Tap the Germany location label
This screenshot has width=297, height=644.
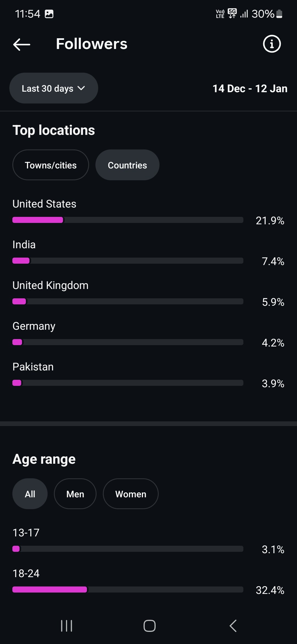[x=34, y=326]
